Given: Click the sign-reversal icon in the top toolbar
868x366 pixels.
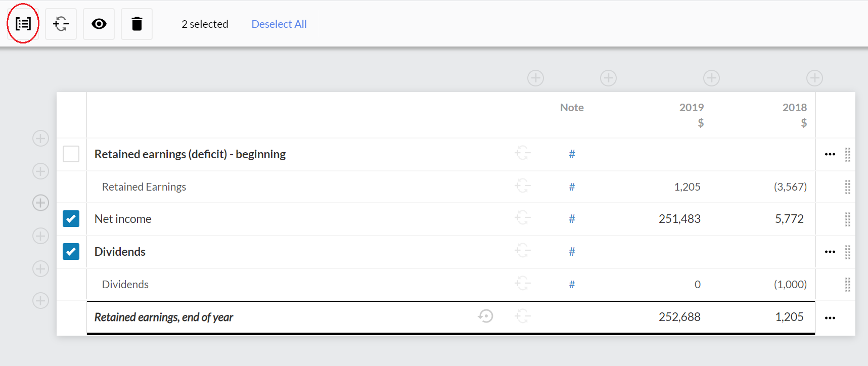Looking at the screenshot, I should point(61,24).
